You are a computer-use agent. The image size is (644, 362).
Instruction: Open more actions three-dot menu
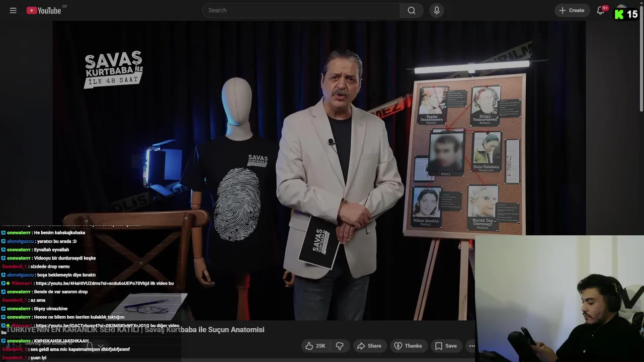[471, 346]
